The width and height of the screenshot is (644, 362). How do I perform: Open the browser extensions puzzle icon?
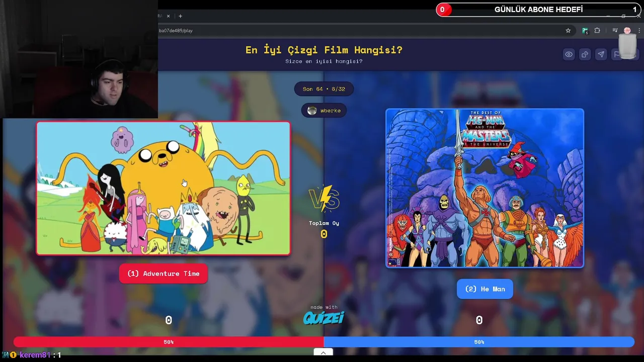(x=598, y=31)
